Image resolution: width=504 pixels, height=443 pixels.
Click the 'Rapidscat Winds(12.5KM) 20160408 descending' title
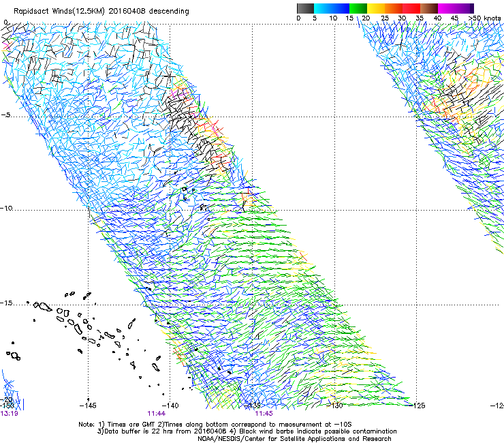click(x=101, y=12)
